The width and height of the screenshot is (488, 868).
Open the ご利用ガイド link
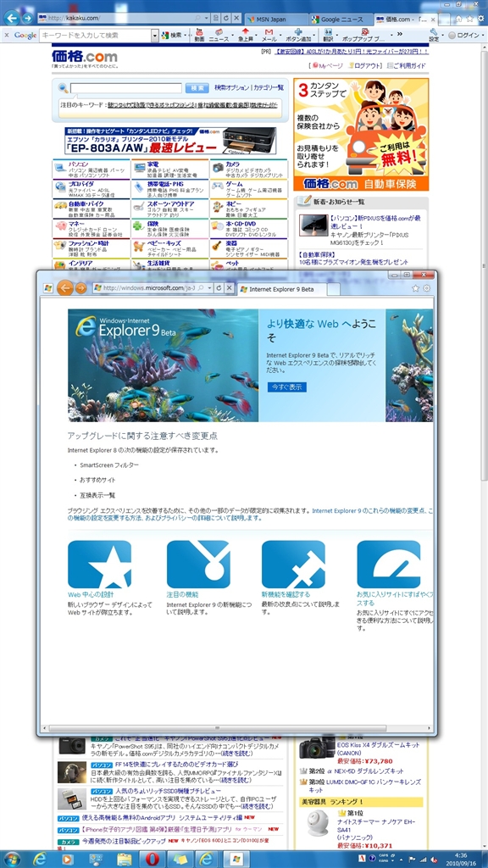tap(406, 65)
